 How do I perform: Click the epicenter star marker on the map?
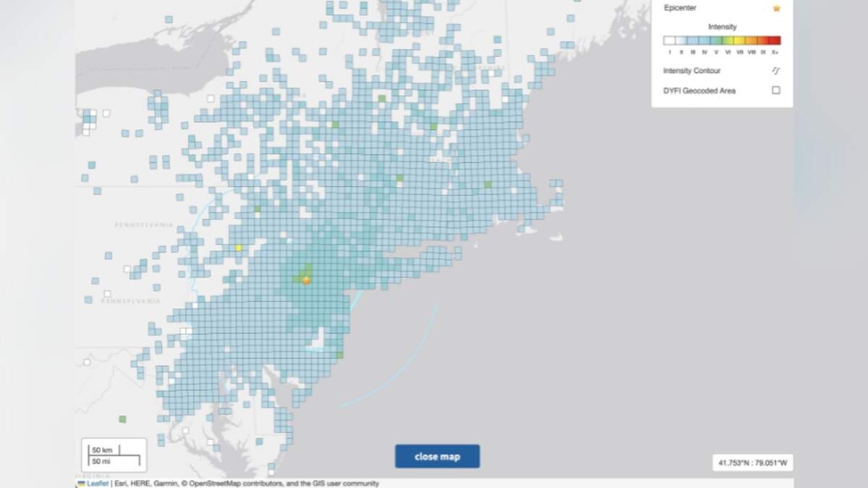[x=306, y=280]
